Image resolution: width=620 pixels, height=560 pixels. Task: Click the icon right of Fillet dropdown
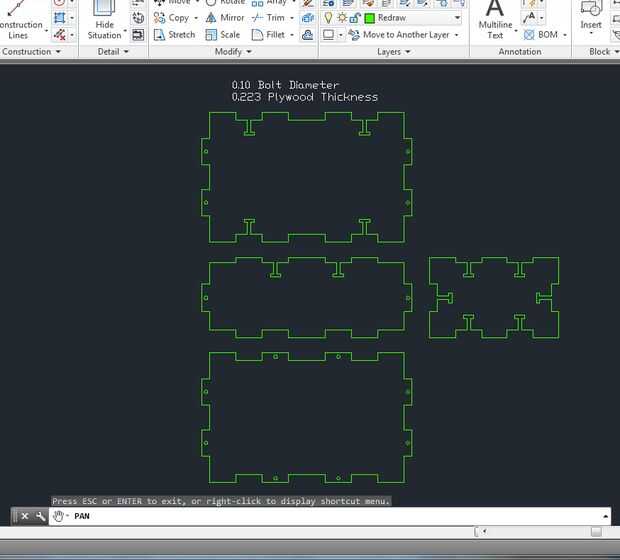click(x=307, y=35)
